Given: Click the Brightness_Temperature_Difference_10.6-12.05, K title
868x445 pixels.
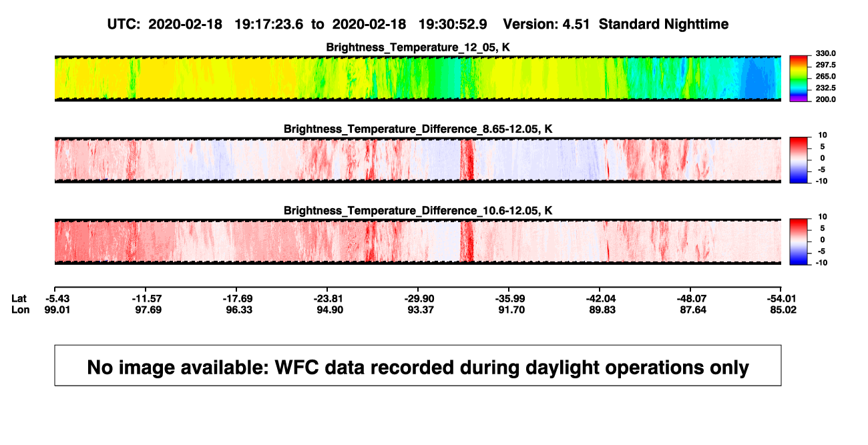Looking at the screenshot, I should 418,210.
